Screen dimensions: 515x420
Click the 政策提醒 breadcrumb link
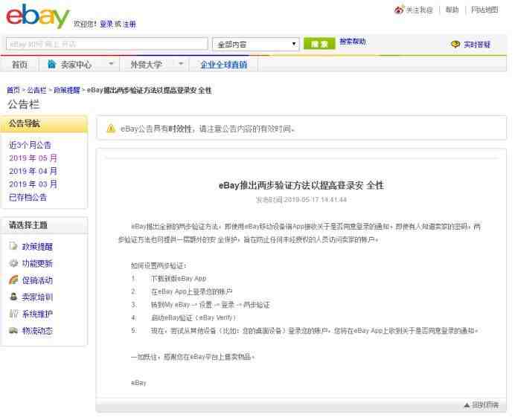[67, 90]
